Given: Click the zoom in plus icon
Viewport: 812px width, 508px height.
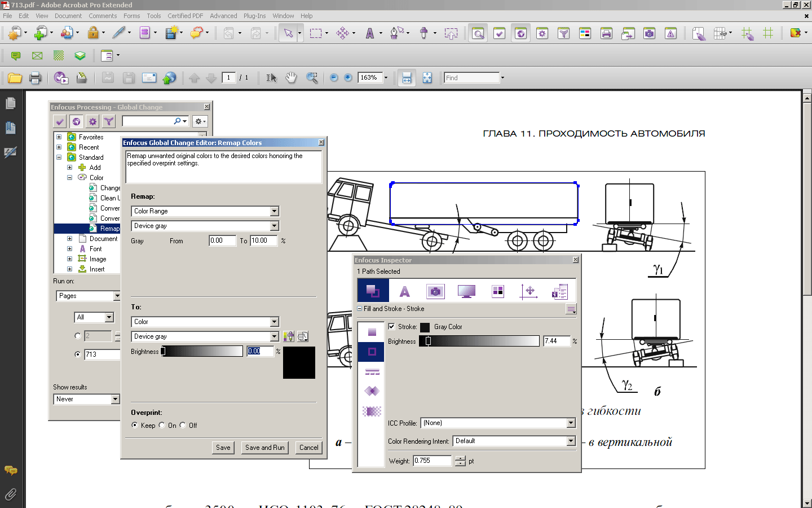Looking at the screenshot, I should [x=348, y=77].
